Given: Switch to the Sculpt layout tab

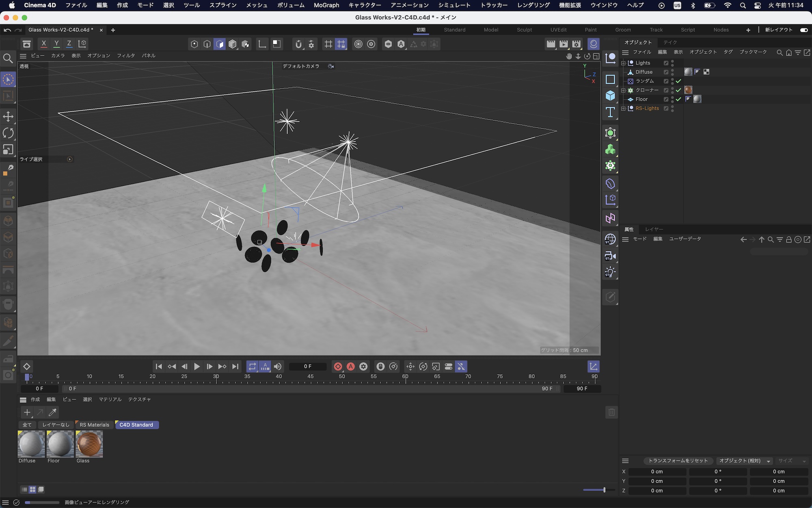Looking at the screenshot, I should point(524,30).
